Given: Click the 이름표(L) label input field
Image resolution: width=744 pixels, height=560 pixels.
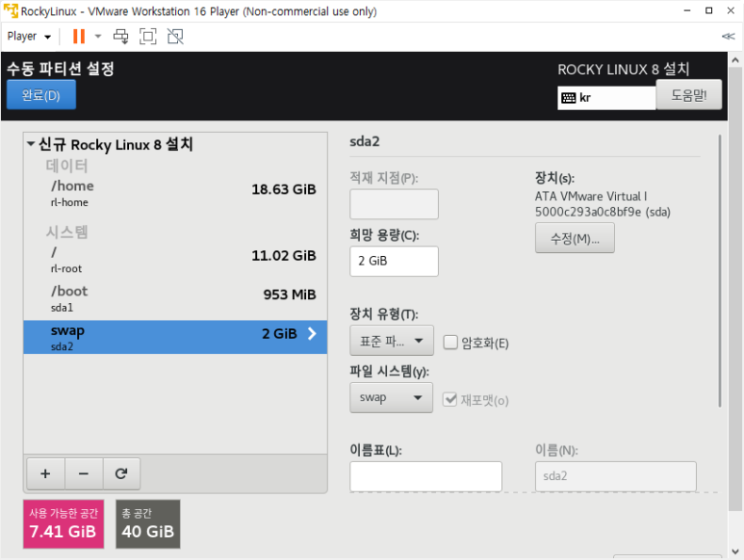Looking at the screenshot, I should (425, 476).
